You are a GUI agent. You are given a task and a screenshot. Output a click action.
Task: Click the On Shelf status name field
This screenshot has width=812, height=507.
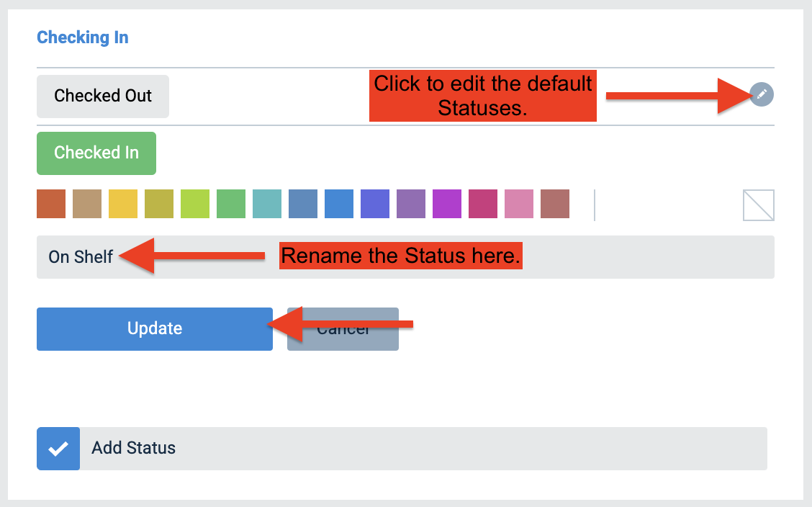[x=405, y=257]
